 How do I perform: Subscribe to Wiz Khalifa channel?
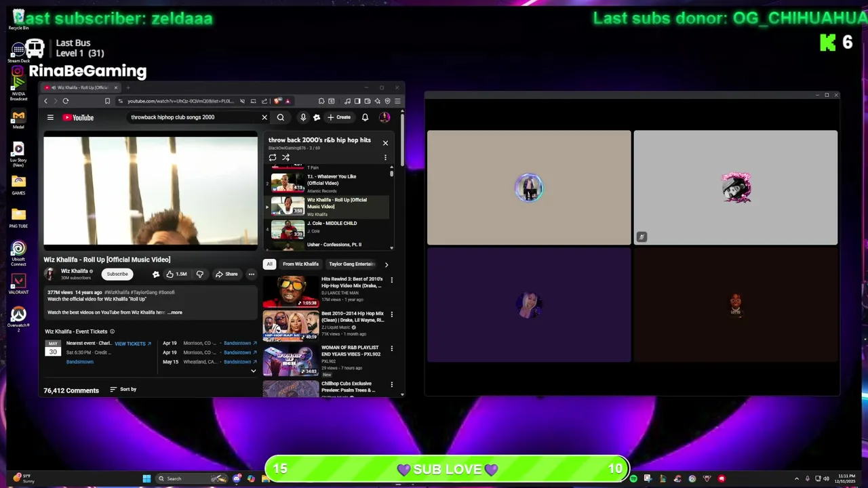click(117, 274)
